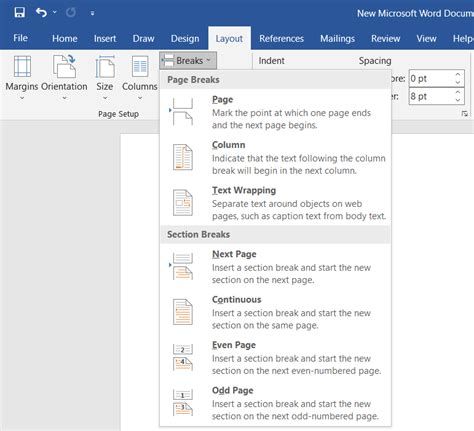474x431 pixels.
Task: Switch to the Home tab
Action: (x=65, y=38)
